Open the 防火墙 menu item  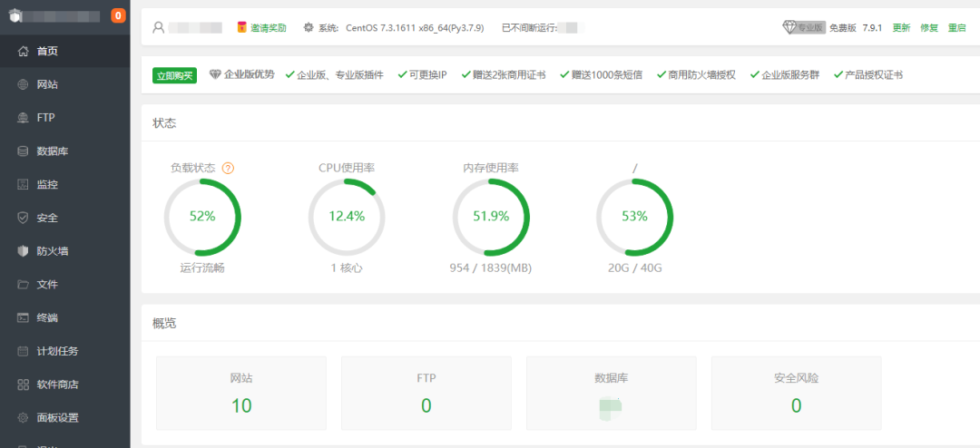click(x=52, y=251)
